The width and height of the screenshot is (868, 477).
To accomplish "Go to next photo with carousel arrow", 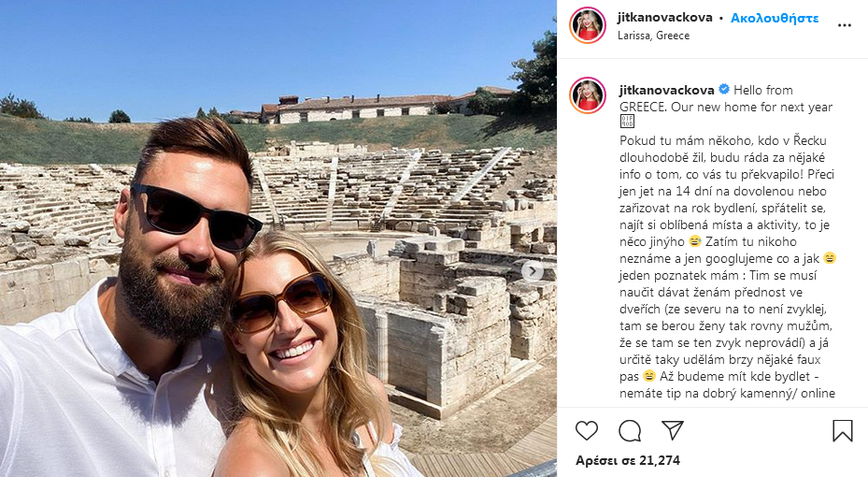I will click(x=533, y=271).
